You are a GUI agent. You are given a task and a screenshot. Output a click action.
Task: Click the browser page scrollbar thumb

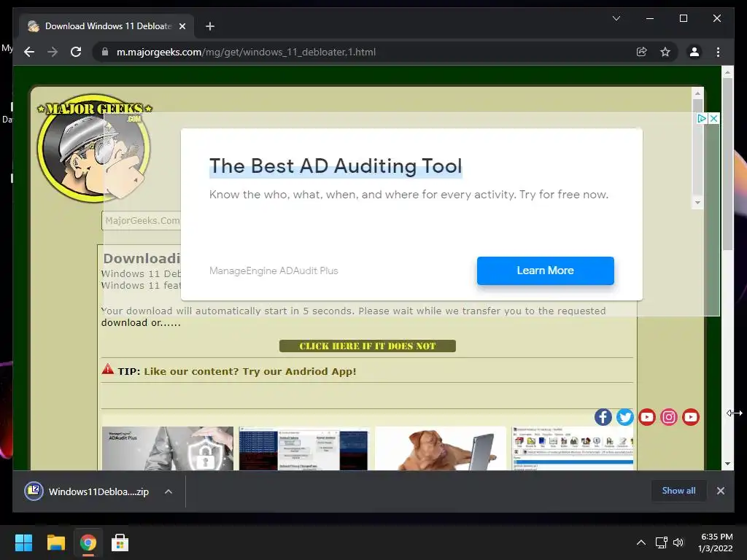pos(727,163)
